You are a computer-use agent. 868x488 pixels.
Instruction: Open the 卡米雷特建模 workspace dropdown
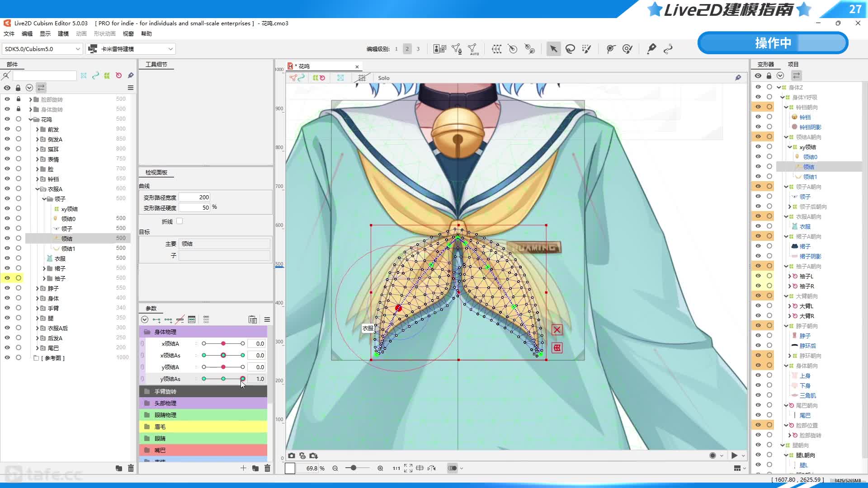coord(131,49)
